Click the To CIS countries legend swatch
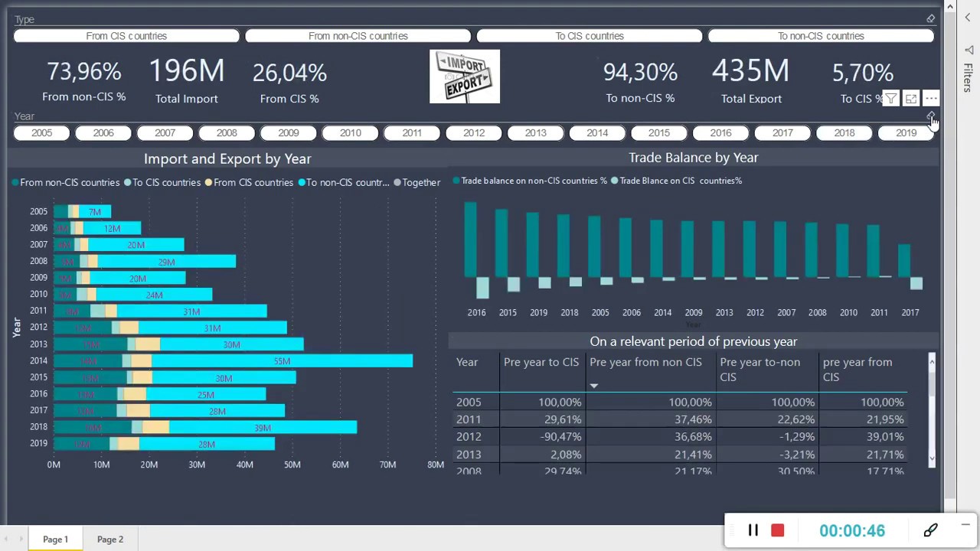 click(x=128, y=183)
